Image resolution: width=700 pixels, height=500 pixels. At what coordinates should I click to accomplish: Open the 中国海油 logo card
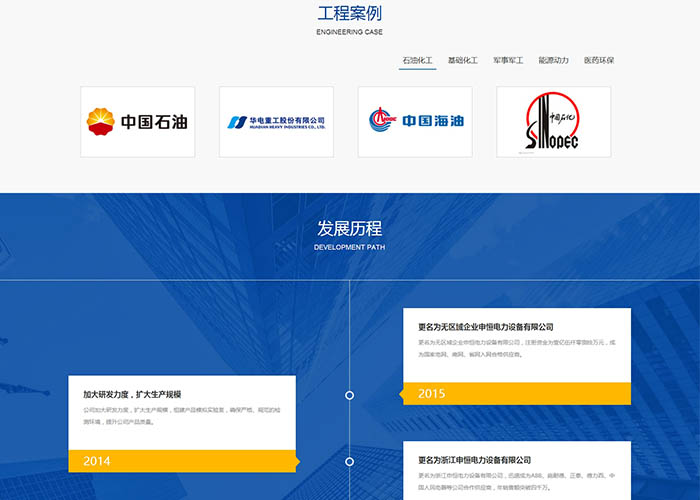click(x=415, y=122)
